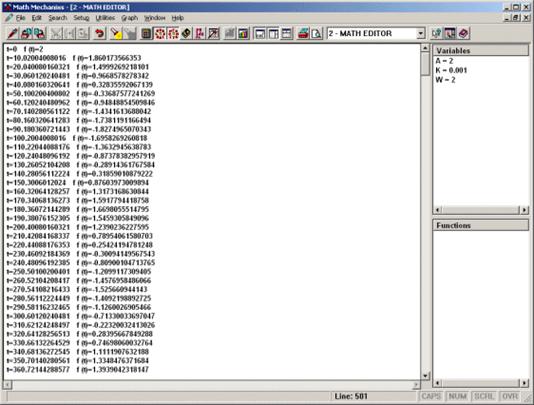Open the purple book help icon

tap(464, 33)
